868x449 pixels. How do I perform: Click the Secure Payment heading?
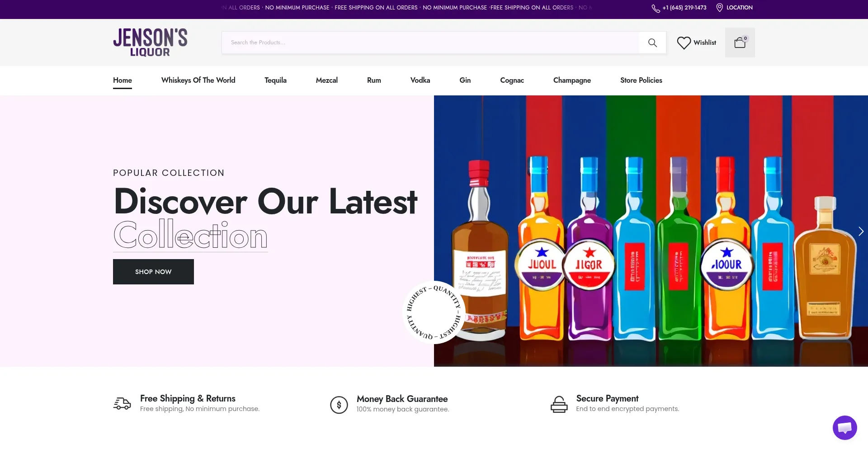607,398
